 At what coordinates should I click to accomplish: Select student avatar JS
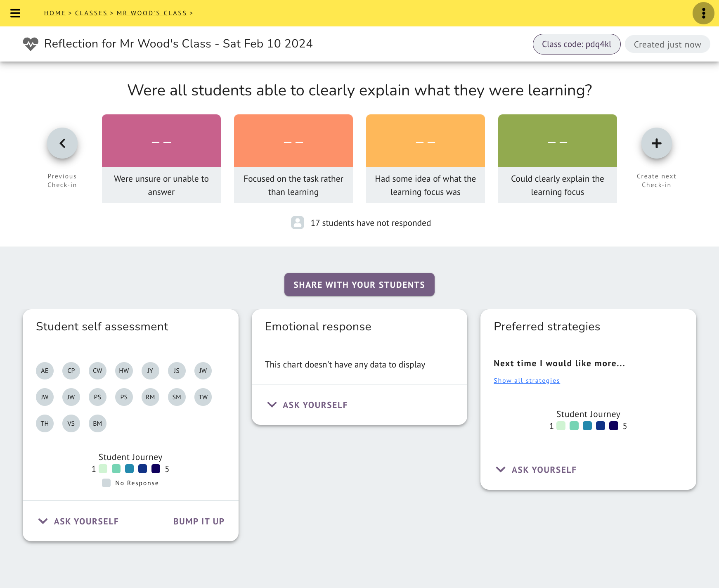coord(177,371)
